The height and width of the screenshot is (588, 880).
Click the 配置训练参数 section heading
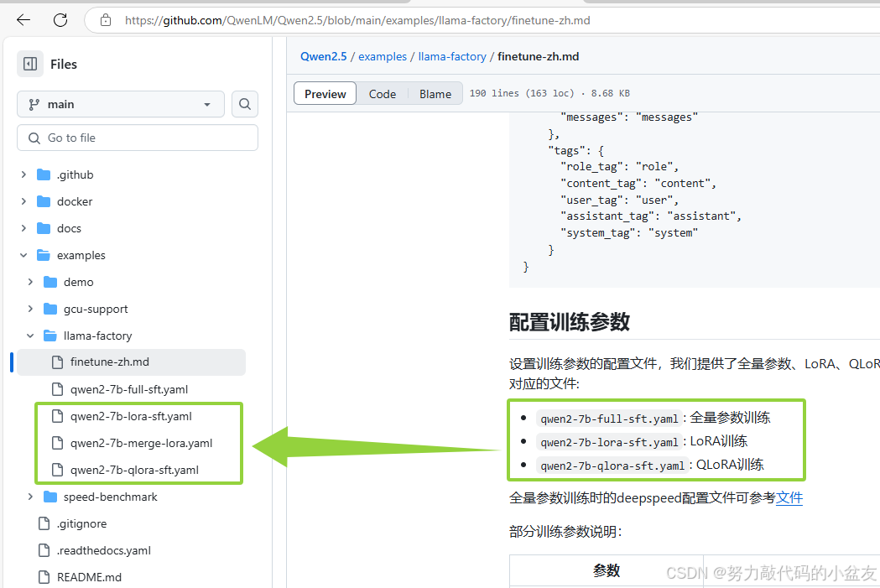click(x=569, y=322)
